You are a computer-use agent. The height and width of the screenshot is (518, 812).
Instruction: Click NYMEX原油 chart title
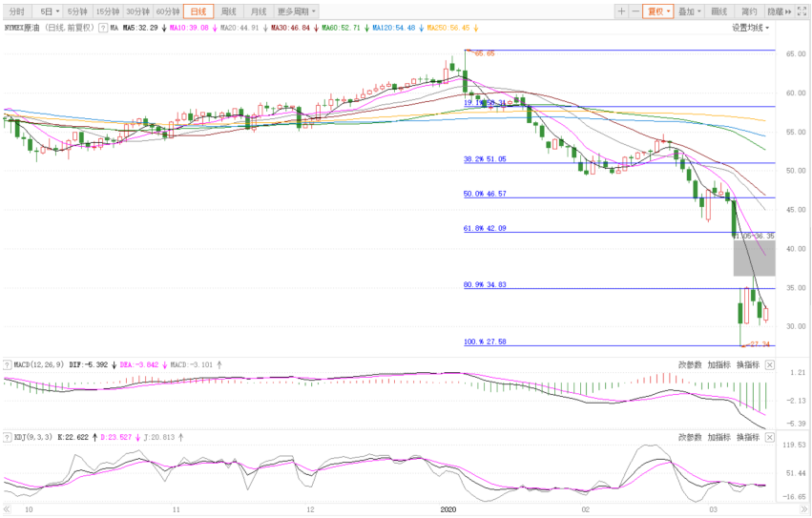(x=22, y=28)
